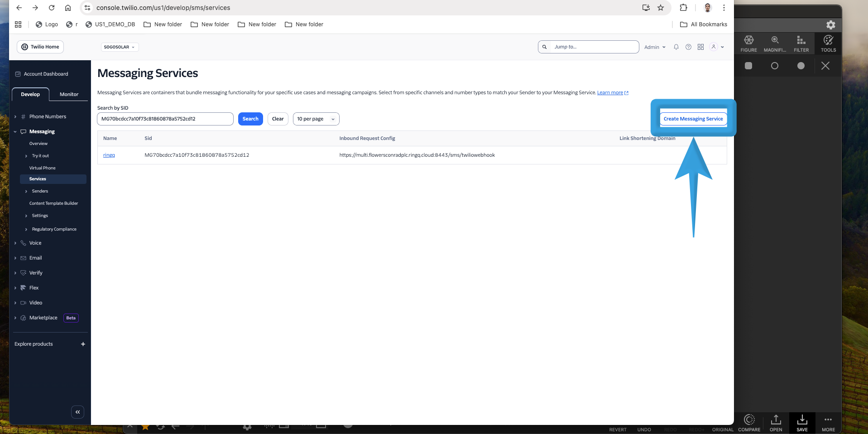This screenshot has width=868, height=434.
Task: Open the Chrome three-dot menu
Action: tap(724, 8)
